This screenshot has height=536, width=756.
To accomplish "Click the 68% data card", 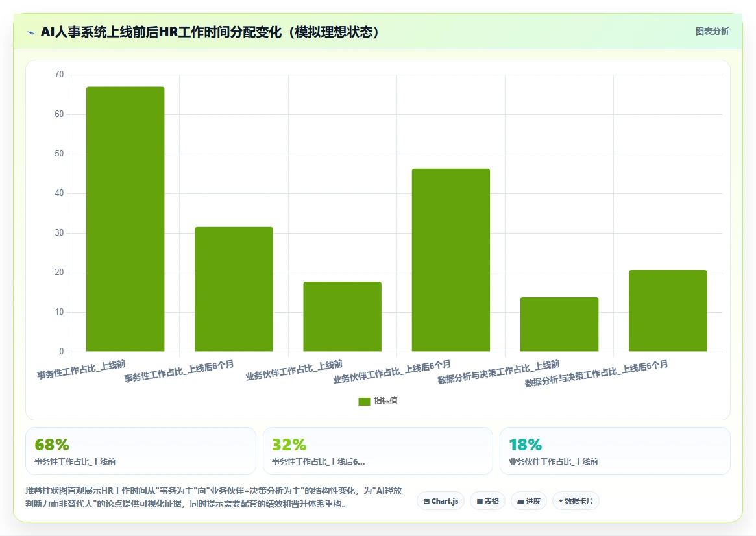I will click(141, 451).
